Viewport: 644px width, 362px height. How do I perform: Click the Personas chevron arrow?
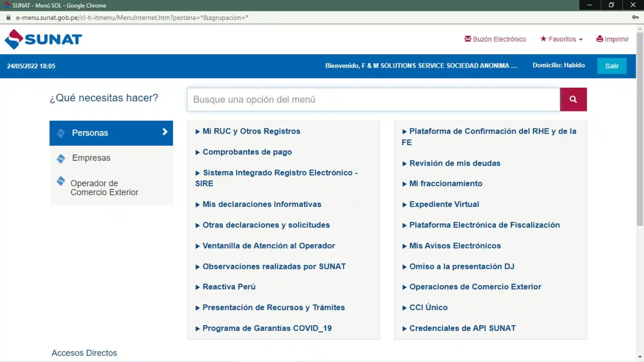pyautogui.click(x=165, y=132)
